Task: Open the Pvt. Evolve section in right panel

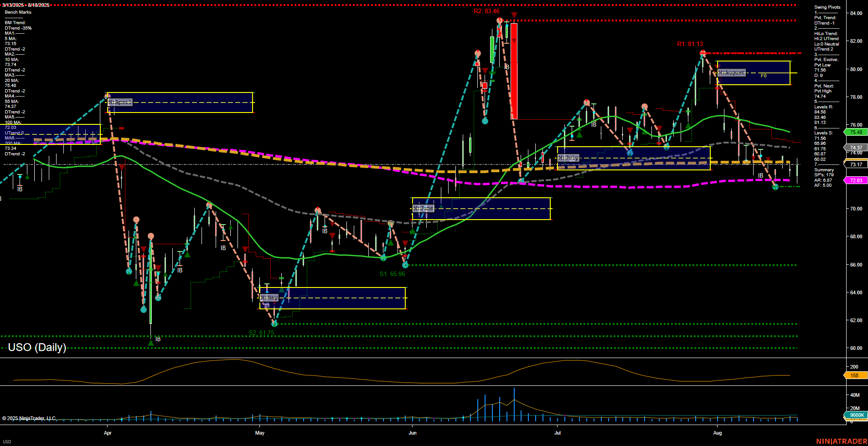Action: coord(826,59)
